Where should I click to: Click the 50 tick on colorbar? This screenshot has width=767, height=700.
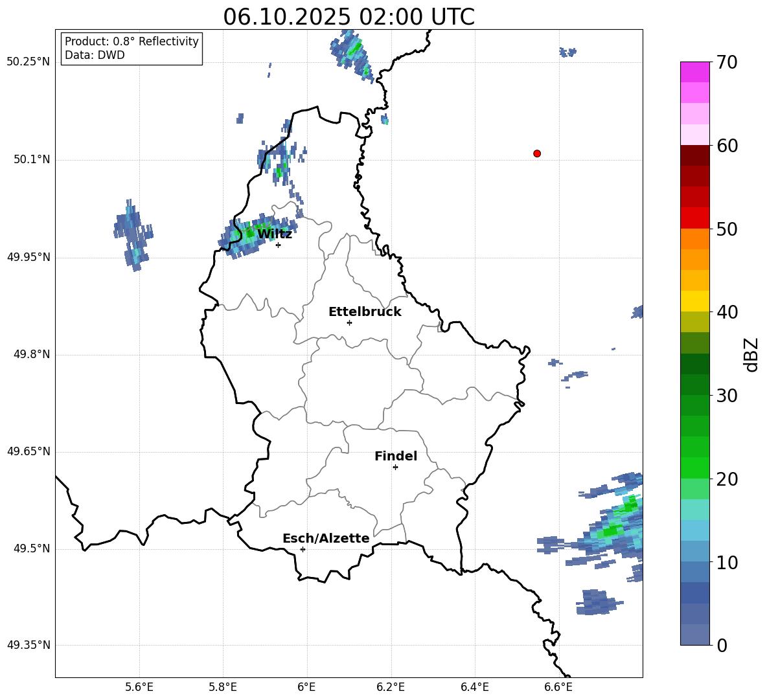[727, 229]
